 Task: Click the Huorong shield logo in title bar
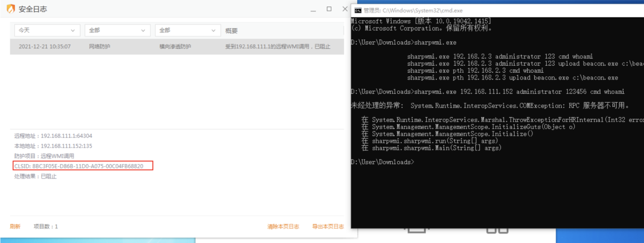11,8
